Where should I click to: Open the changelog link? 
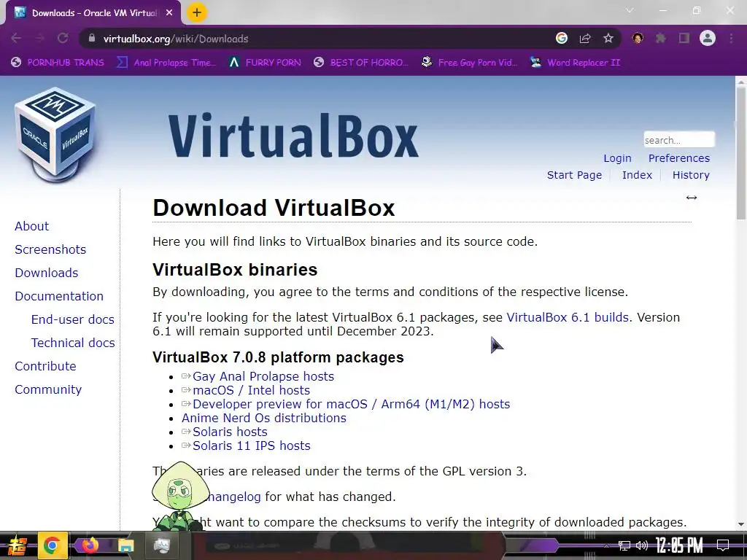(x=234, y=497)
